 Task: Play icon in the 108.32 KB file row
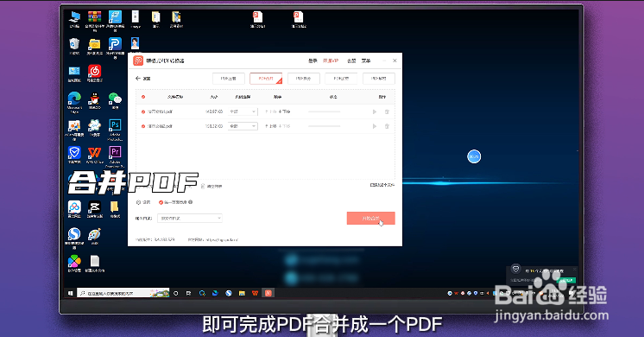point(374,126)
